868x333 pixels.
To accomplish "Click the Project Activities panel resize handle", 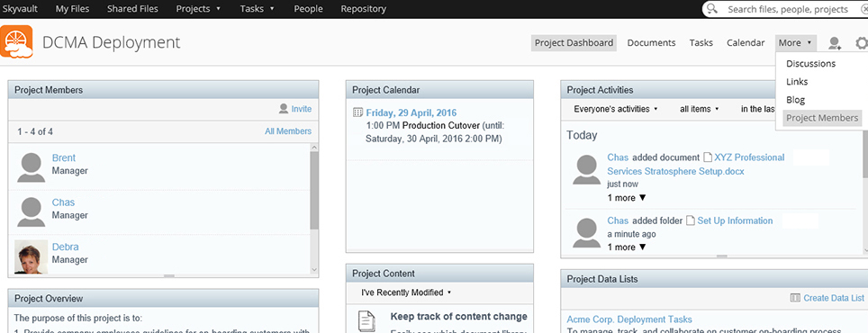I will point(721,256).
